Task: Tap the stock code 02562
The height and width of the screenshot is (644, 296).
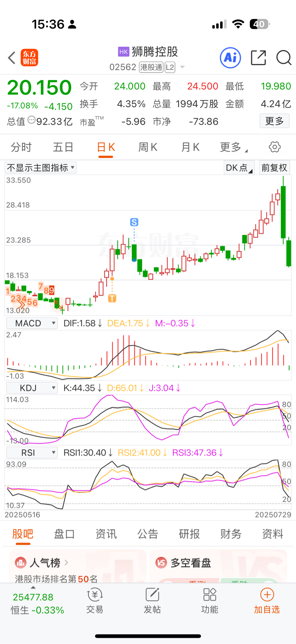Action: 123,67
